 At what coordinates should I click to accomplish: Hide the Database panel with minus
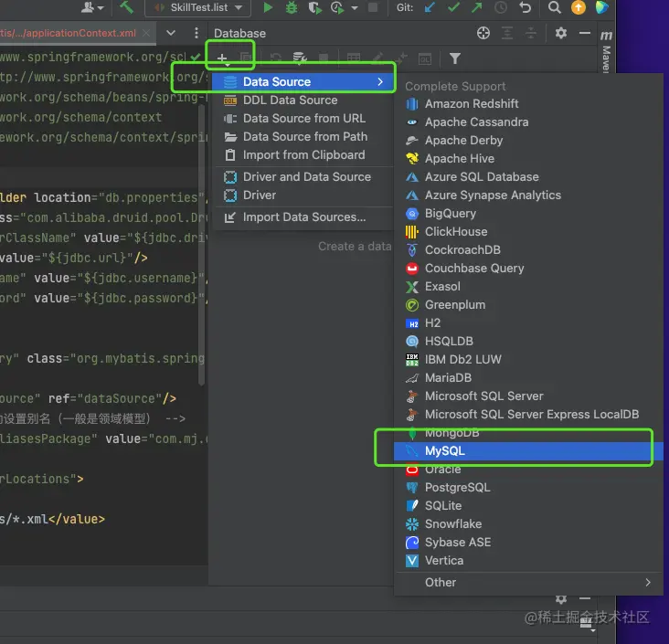(585, 33)
